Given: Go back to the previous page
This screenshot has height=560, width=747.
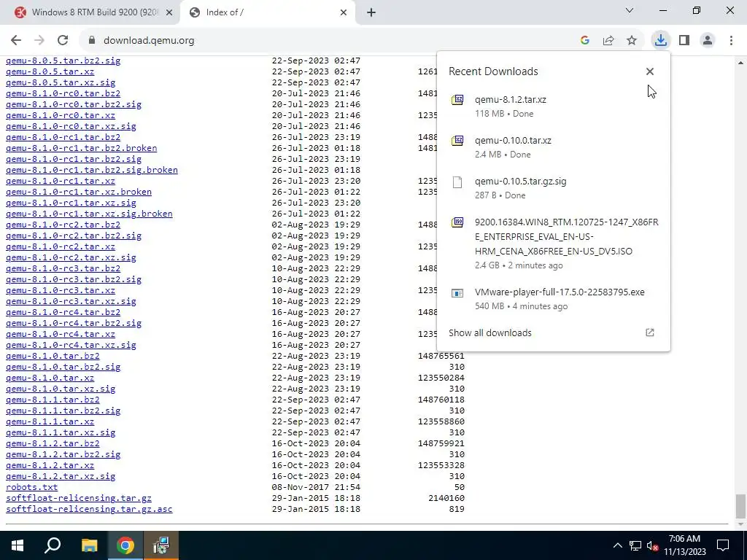Looking at the screenshot, I should click(x=16, y=41).
